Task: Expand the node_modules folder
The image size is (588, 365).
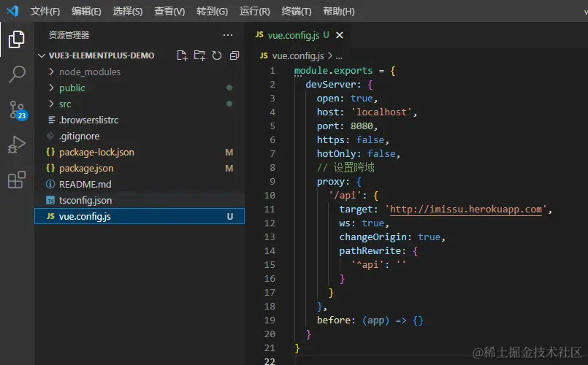Action: coord(51,72)
